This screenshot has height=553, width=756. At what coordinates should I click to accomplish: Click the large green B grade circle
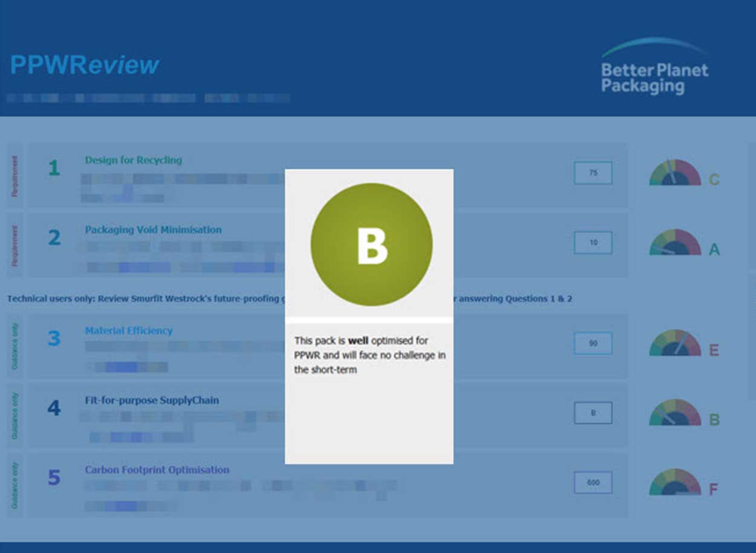[x=371, y=244]
